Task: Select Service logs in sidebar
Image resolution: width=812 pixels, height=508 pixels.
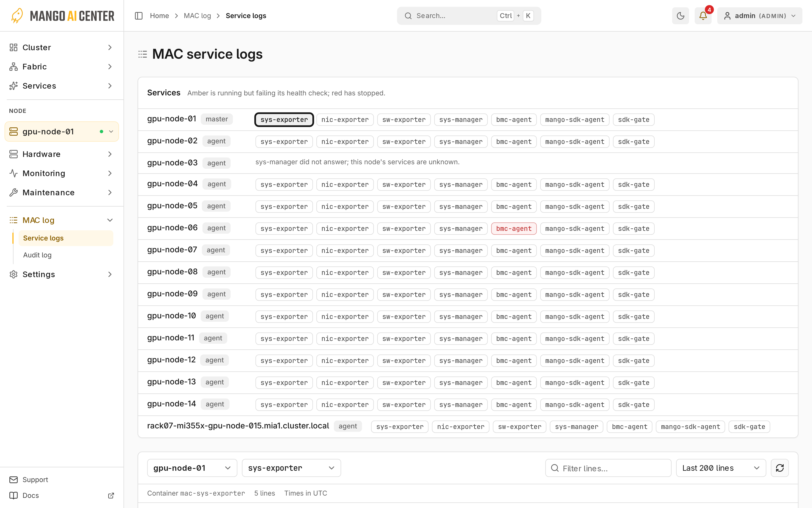Action: click(x=66, y=238)
